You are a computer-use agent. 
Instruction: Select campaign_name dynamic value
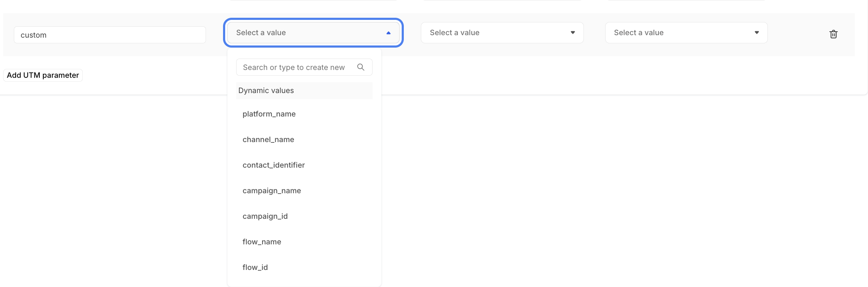272,191
